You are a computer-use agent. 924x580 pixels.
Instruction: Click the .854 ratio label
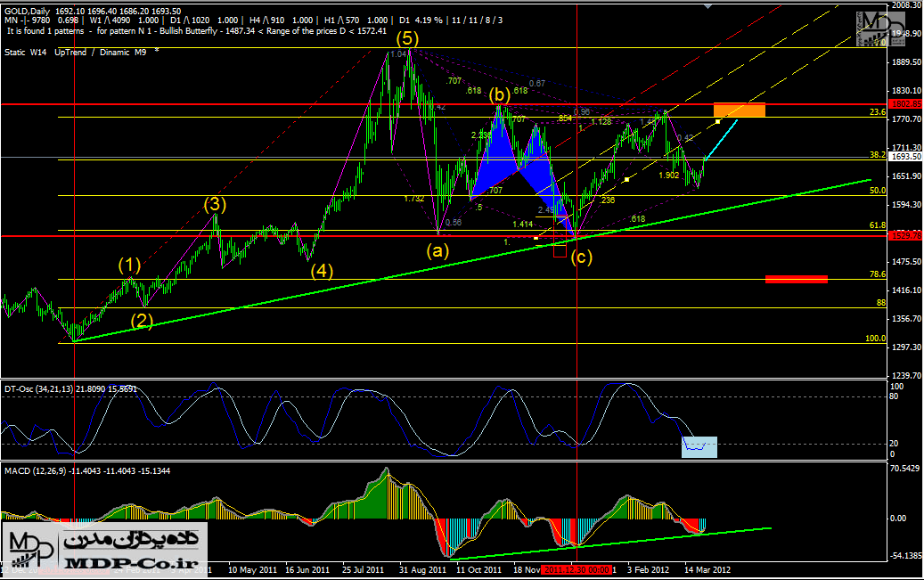[565, 118]
